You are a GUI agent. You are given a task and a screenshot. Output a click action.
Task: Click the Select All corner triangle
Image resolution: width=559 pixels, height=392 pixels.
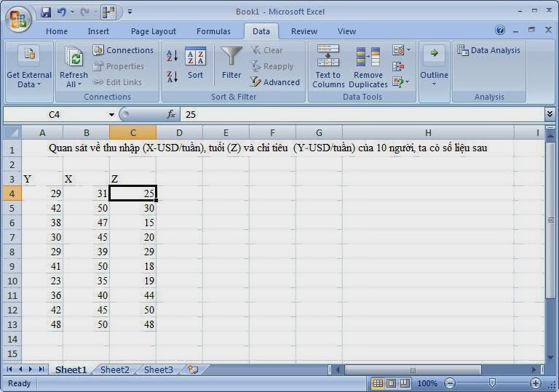pos(12,133)
